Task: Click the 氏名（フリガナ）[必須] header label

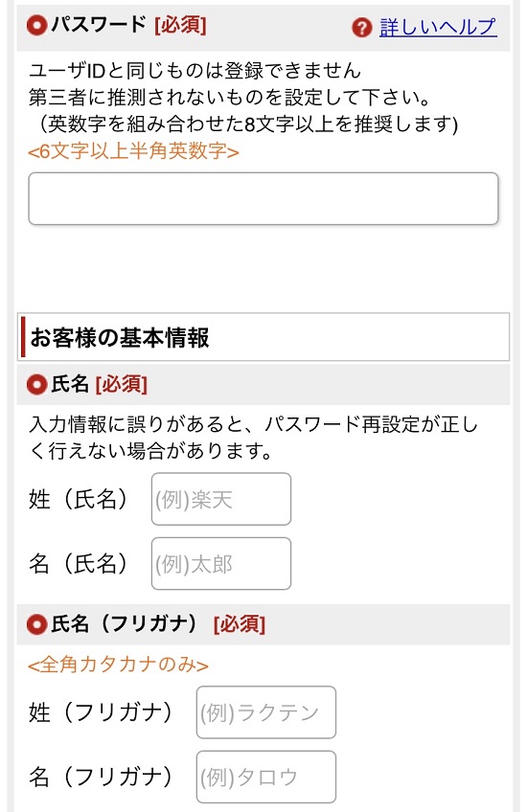Action: point(158,624)
